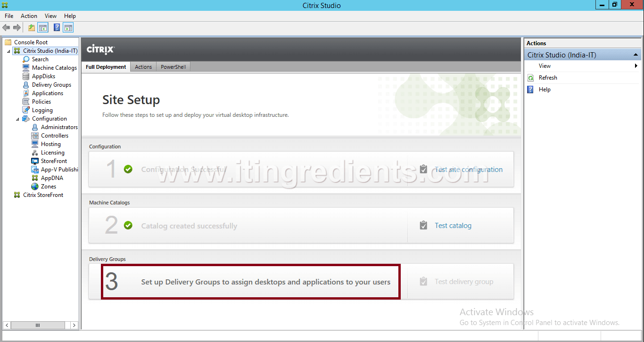Toggle the Show/Hide Action Pane toolbar icon

click(x=68, y=28)
